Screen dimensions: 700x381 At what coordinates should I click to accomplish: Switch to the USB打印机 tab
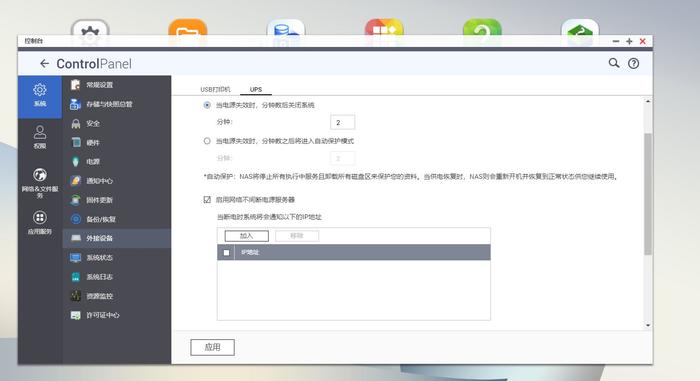pos(215,89)
